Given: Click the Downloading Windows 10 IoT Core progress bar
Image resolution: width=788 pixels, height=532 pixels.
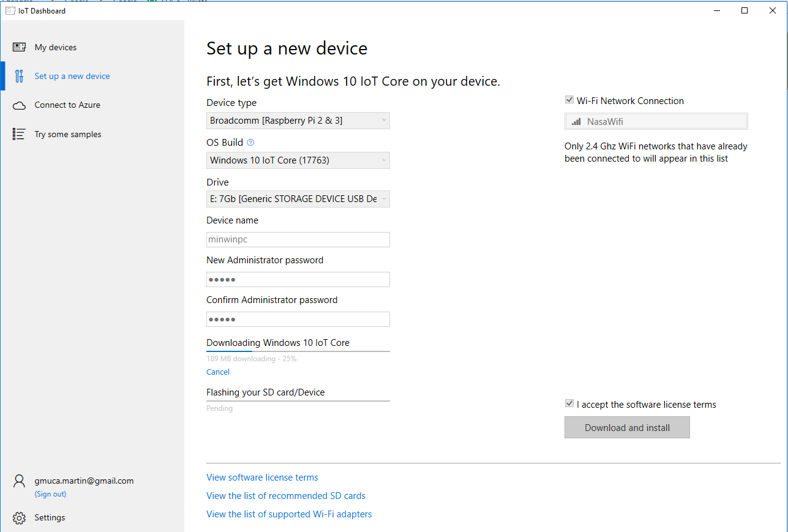Looking at the screenshot, I should [x=298, y=351].
